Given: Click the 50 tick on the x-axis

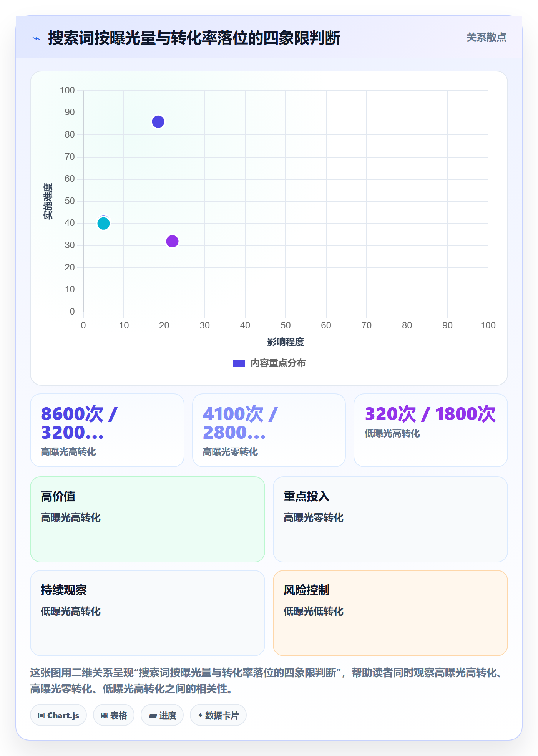Looking at the screenshot, I should (286, 325).
